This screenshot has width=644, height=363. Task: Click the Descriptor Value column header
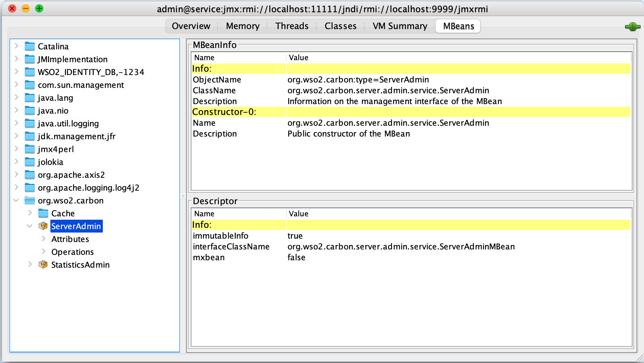[459, 214]
